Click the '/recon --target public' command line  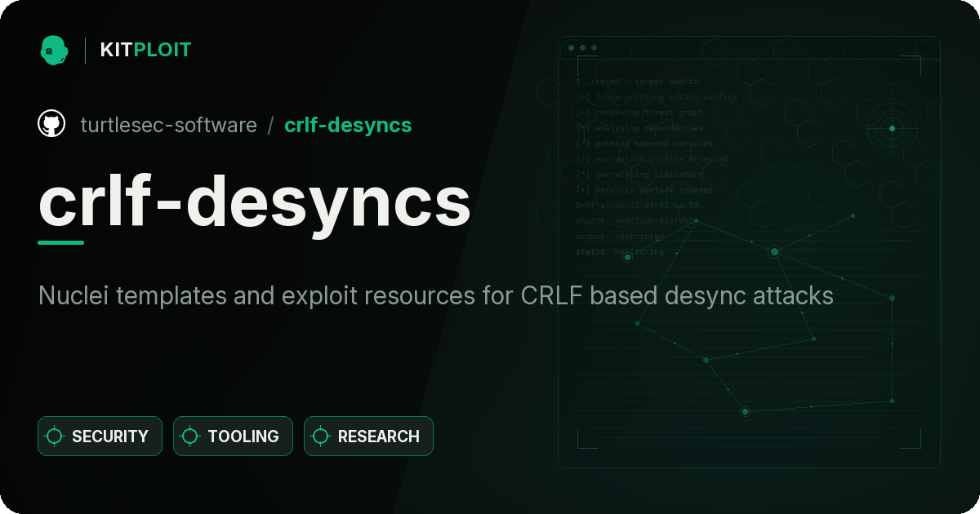click(637, 82)
